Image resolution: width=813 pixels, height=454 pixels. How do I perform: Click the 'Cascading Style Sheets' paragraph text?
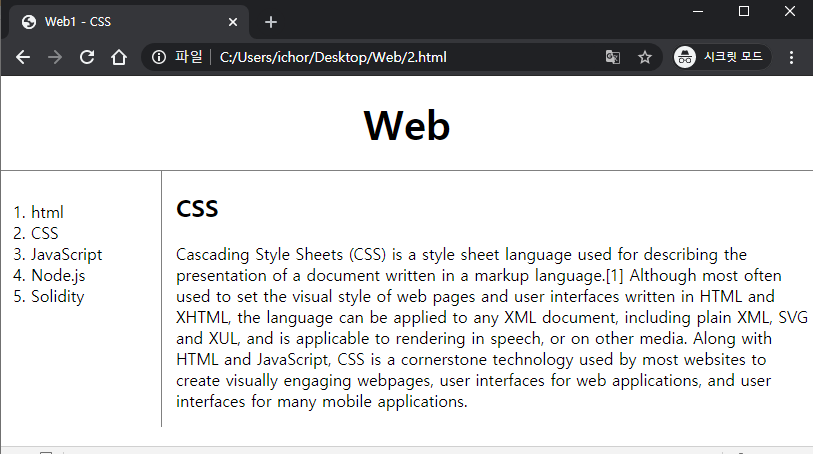tap(492, 328)
